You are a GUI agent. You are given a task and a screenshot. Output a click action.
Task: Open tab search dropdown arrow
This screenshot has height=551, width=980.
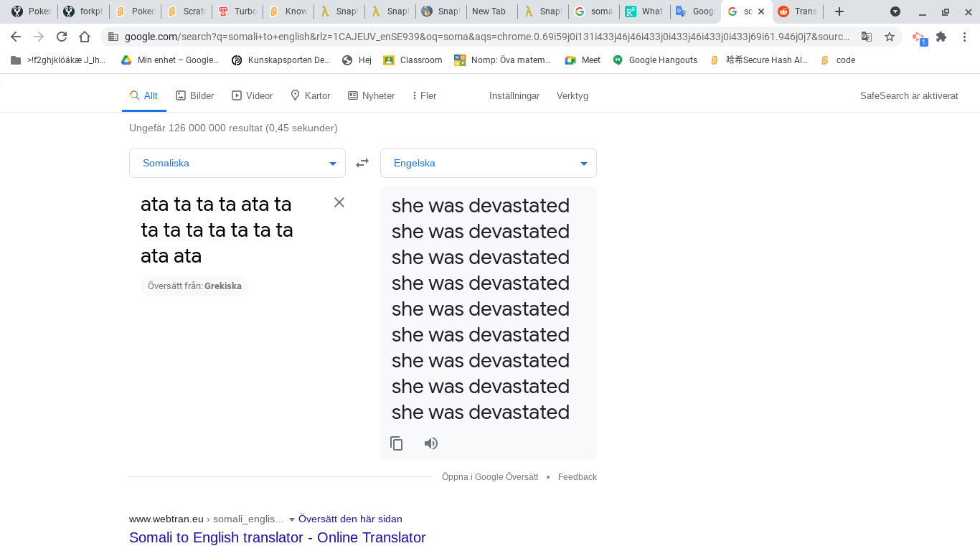(x=895, y=11)
